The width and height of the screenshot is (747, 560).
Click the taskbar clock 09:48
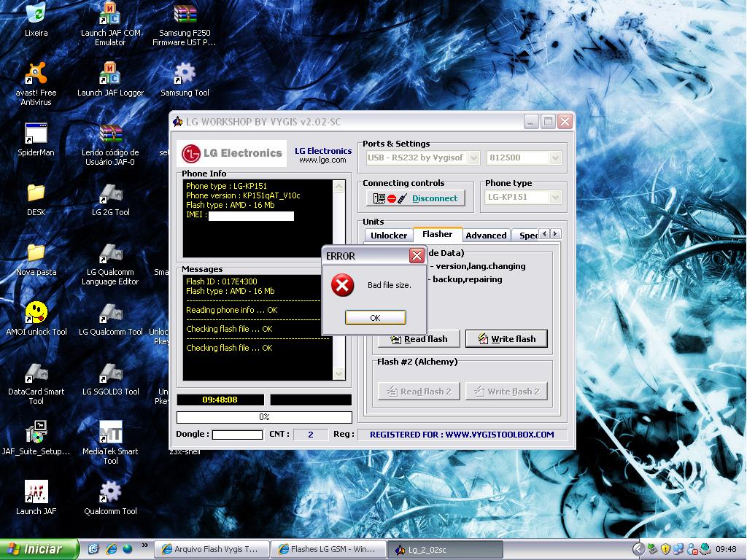[726, 550]
